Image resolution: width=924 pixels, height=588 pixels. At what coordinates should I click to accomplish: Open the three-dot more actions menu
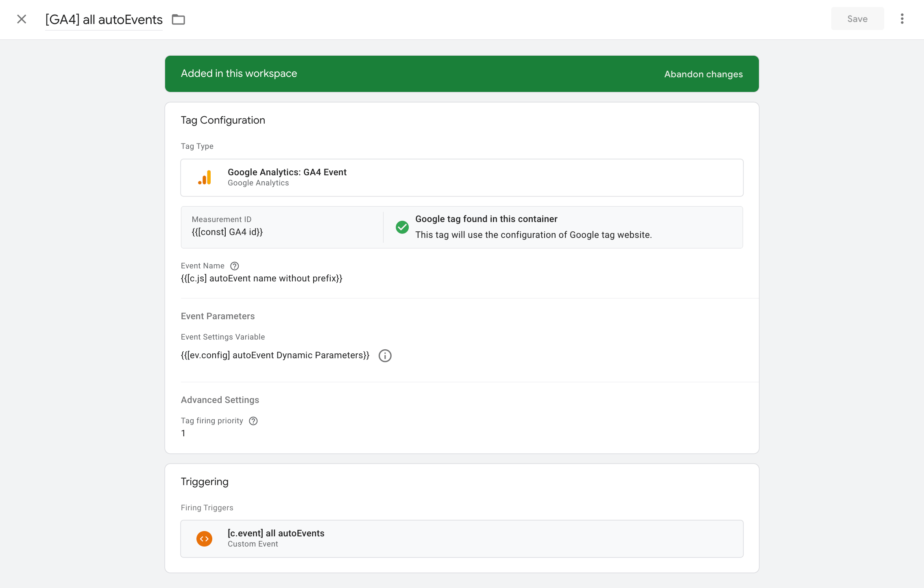[x=902, y=19]
